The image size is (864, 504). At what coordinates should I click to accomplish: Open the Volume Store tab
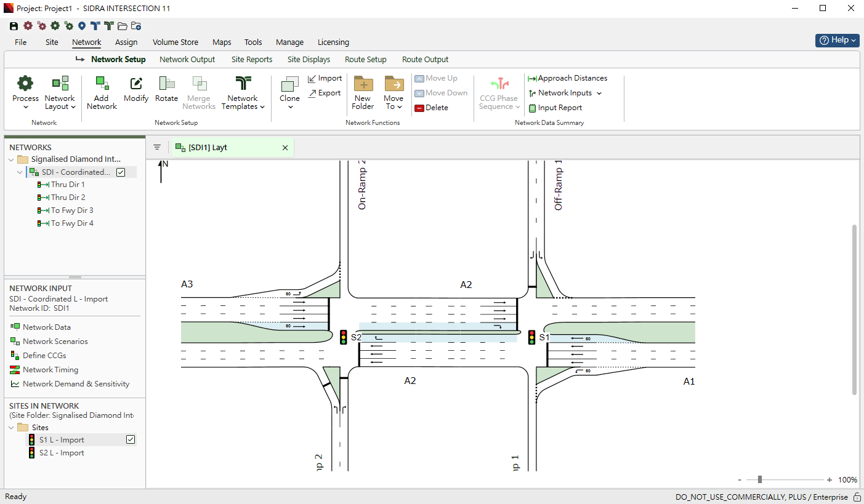pyautogui.click(x=176, y=42)
